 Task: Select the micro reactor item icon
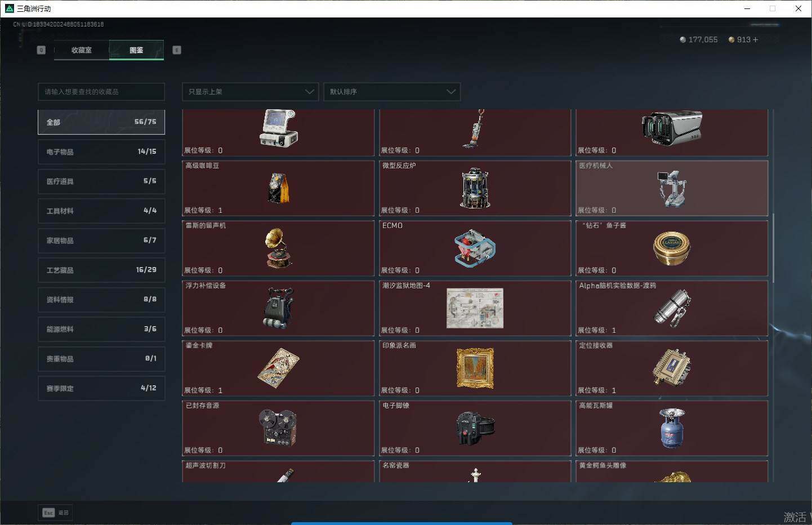[x=475, y=188]
